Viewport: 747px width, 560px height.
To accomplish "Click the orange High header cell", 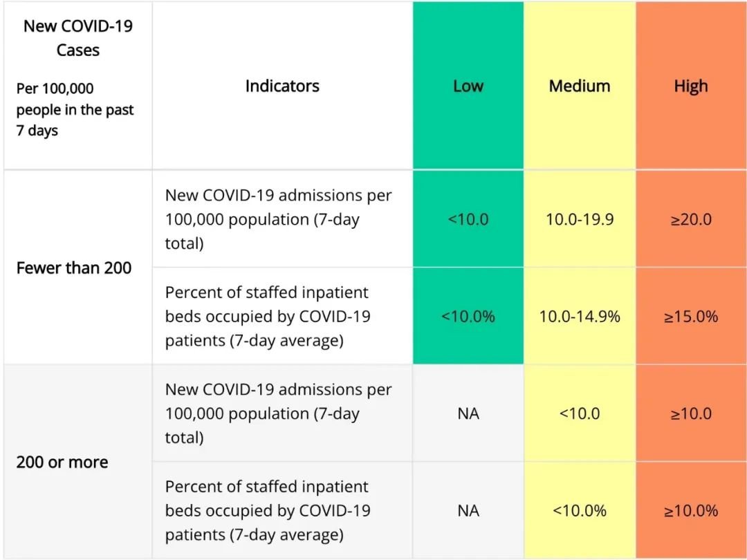I will coord(691,86).
